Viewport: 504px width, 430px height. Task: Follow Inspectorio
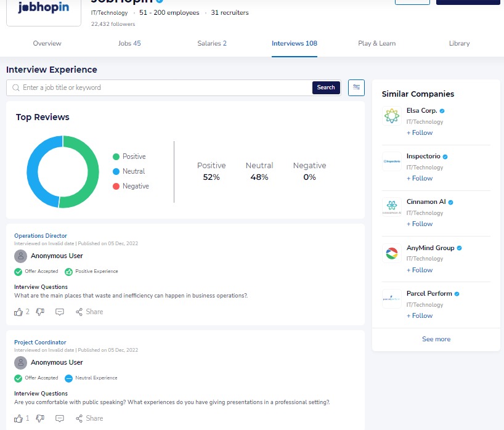click(420, 179)
